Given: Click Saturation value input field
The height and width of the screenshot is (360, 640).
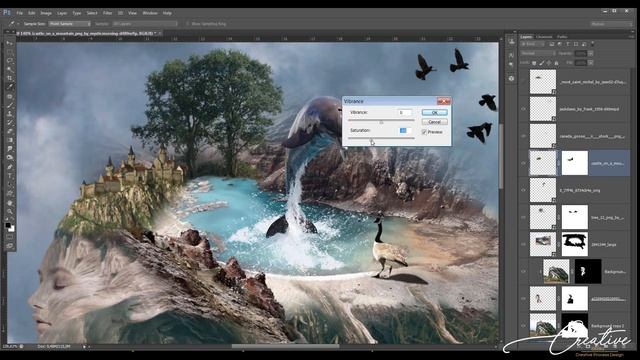Looking at the screenshot, I should (x=405, y=130).
